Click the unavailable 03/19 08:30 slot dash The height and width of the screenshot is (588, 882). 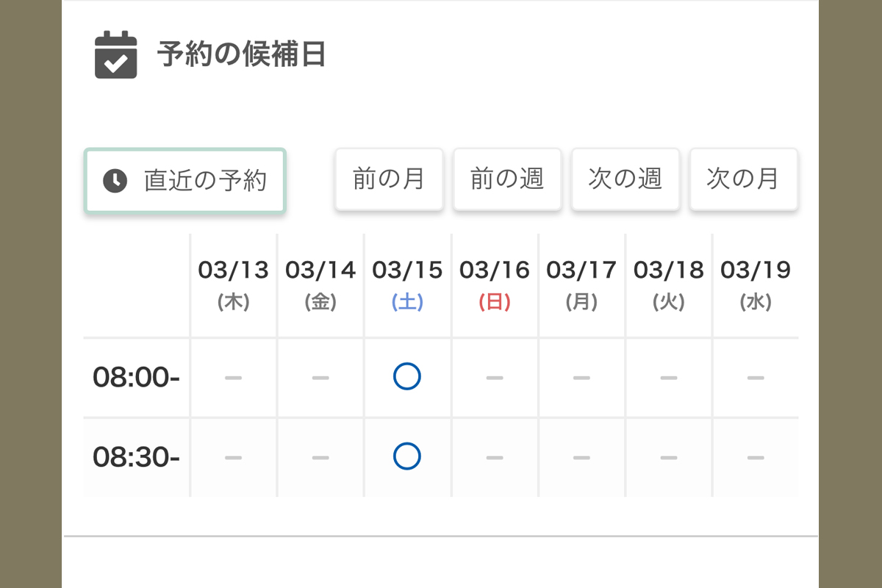tap(756, 457)
